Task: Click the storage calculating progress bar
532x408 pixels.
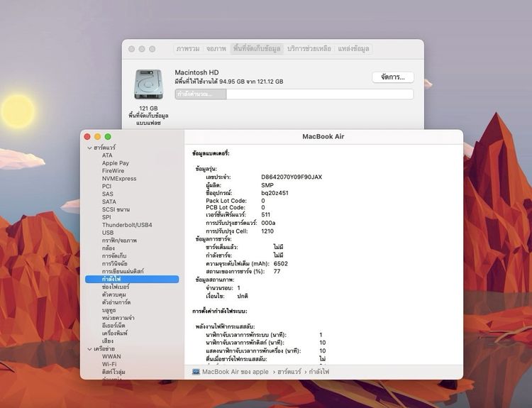Action: point(294,94)
